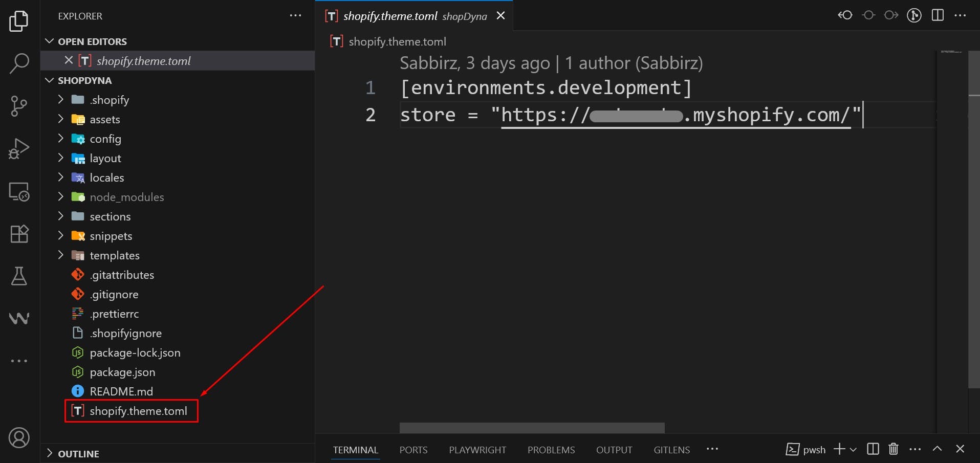Open the README.md file
The height and width of the screenshot is (463, 980).
coord(177,391)
